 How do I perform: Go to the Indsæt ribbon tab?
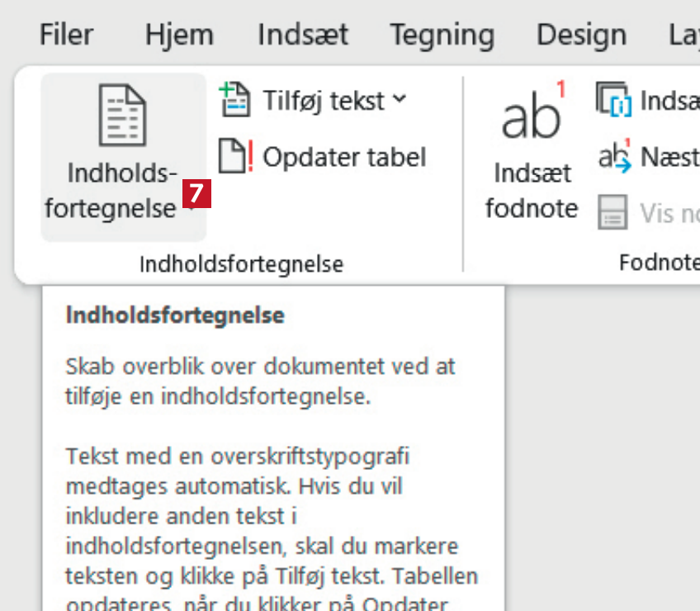tap(303, 35)
